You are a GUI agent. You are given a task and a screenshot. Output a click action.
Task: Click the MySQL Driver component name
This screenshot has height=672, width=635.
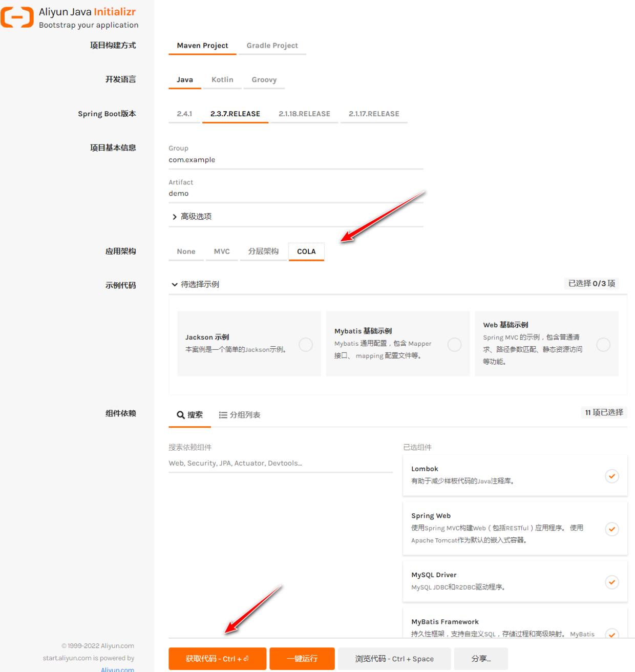[x=434, y=575]
